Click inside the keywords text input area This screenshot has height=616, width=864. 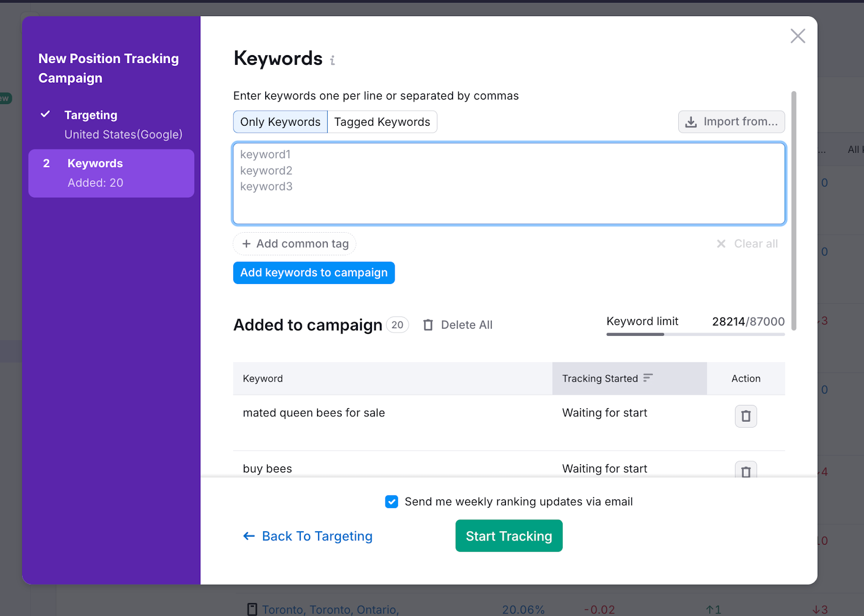click(509, 184)
